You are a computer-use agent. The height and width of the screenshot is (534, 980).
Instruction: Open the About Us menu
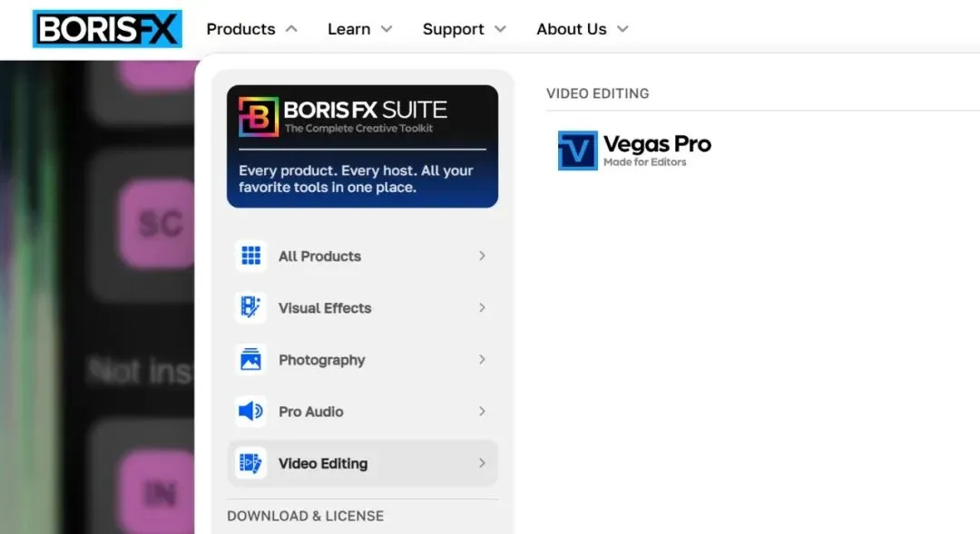[572, 29]
